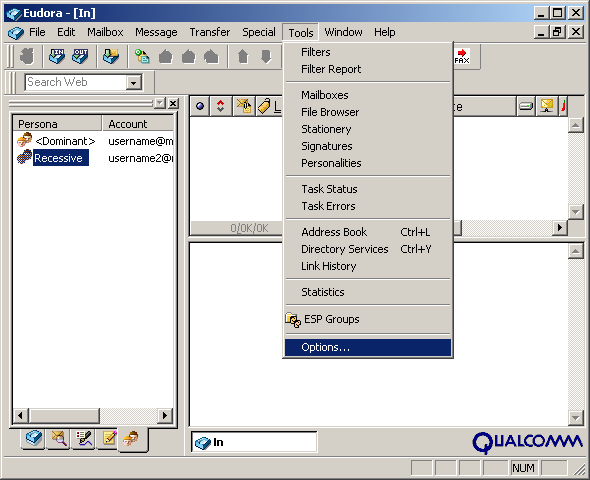Sort by priority column header arrows
Image resolution: width=590 pixels, height=480 pixels.
coord(220,106)
